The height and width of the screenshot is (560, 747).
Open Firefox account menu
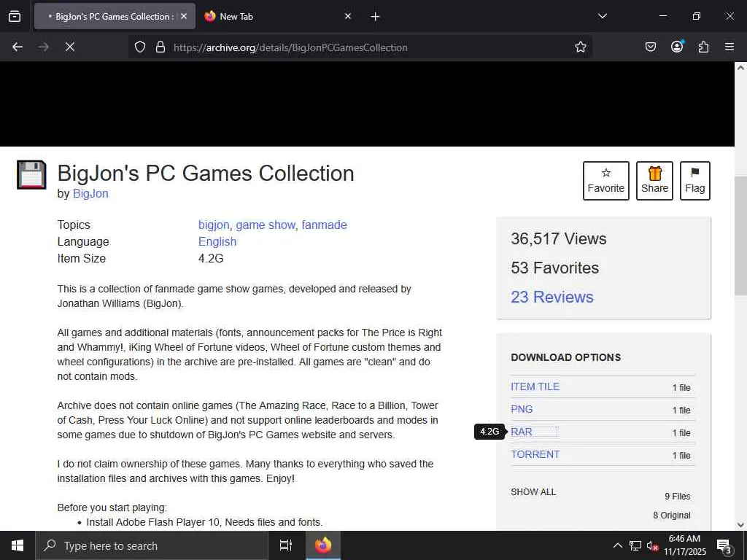pos(677,47)
